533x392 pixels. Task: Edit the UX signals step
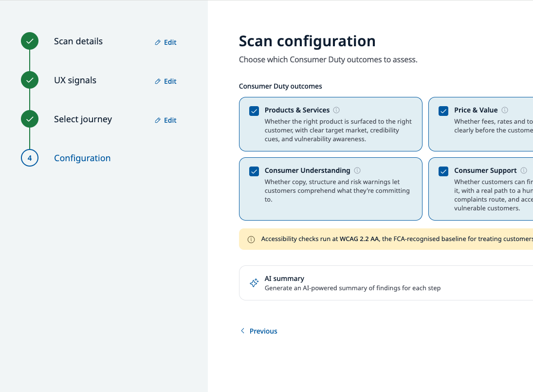click(165, 81)
